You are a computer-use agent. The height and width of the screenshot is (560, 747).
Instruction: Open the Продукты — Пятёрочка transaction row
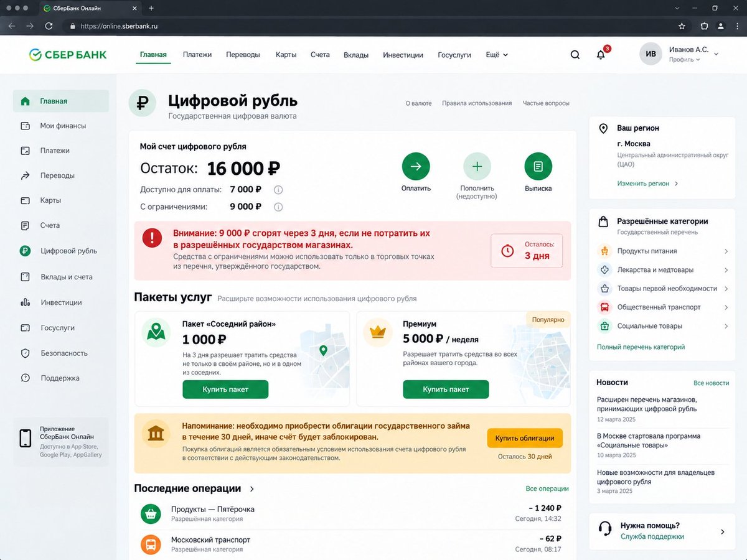[x=351, y=513]
